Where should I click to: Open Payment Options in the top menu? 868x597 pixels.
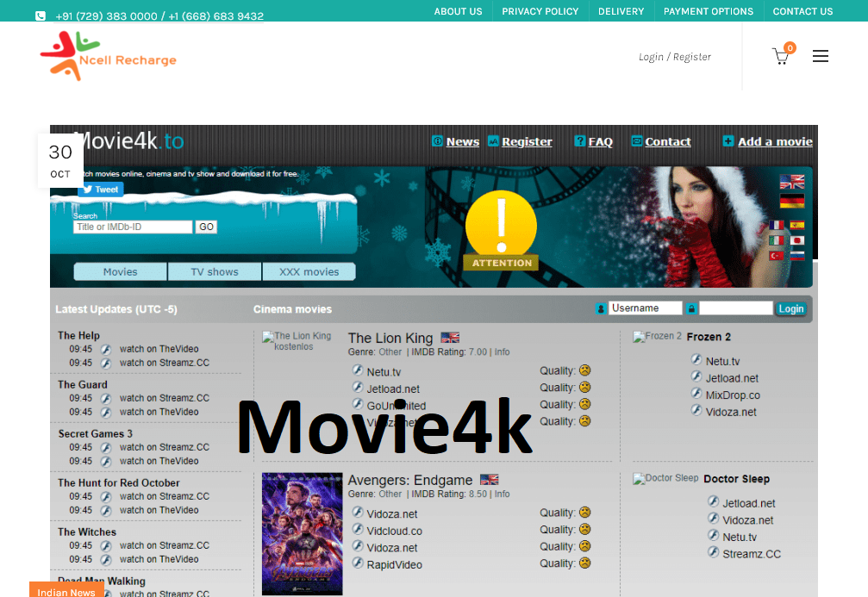click(708, 11)
